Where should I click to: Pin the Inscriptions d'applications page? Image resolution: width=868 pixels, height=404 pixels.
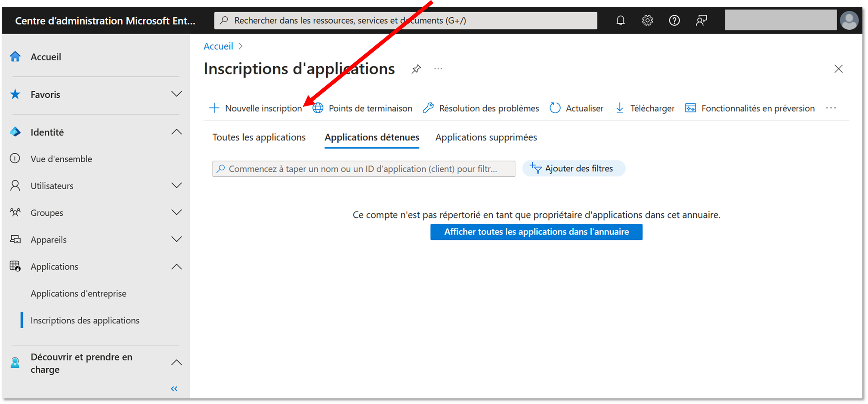click(x=416, y=69)
